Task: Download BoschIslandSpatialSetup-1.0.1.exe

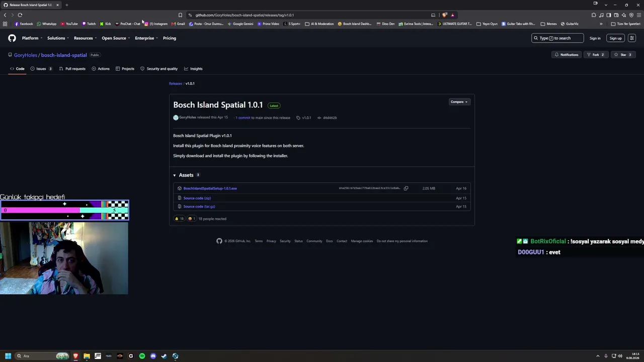Action: click(x=210, y=189)
